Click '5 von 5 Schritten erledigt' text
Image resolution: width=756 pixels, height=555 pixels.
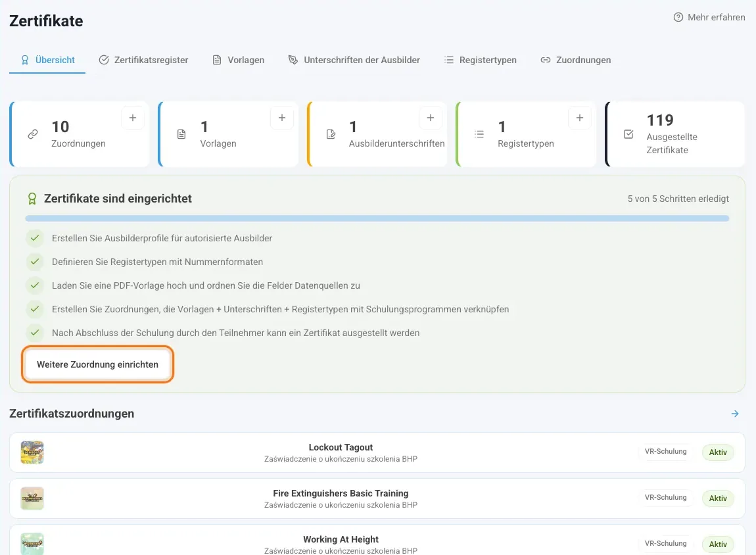click(678, 199)
